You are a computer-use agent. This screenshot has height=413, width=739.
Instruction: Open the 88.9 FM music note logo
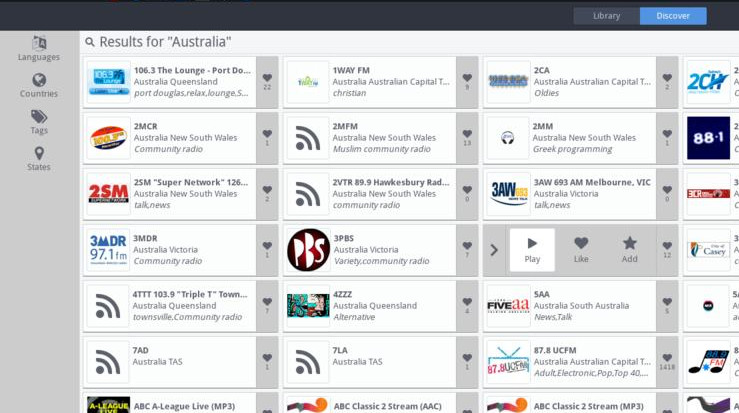coord(708,362)
